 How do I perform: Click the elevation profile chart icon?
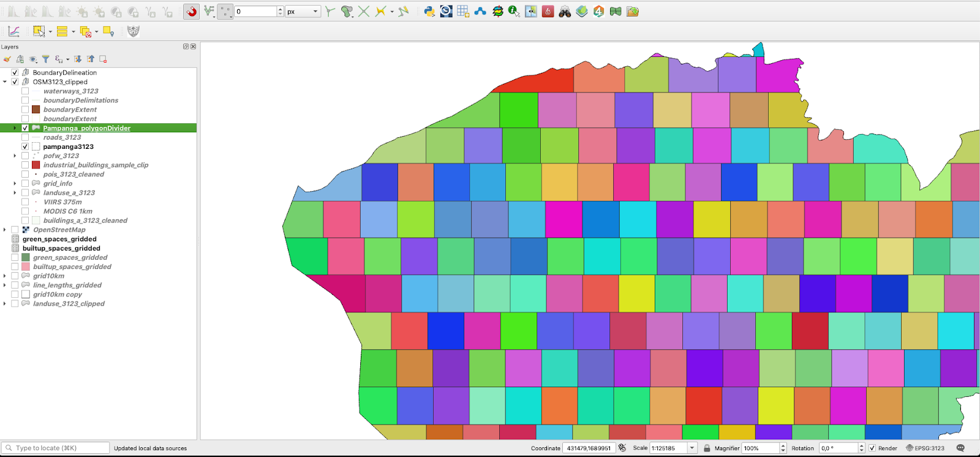click(13, 32)
